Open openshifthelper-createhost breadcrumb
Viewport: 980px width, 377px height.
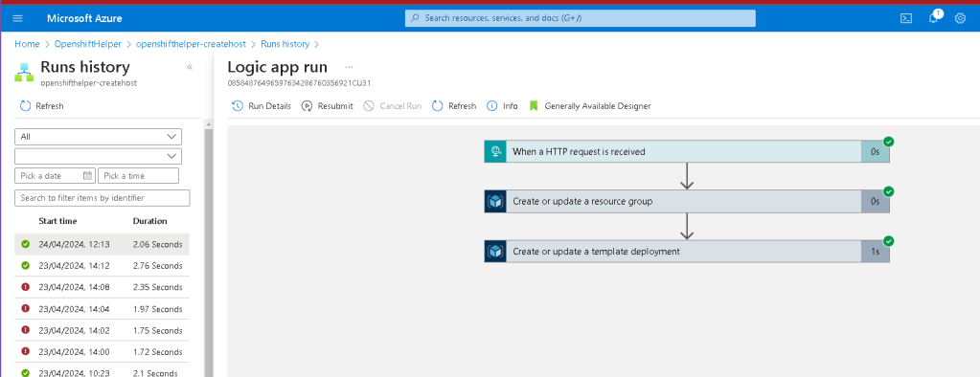click(192, 44)
